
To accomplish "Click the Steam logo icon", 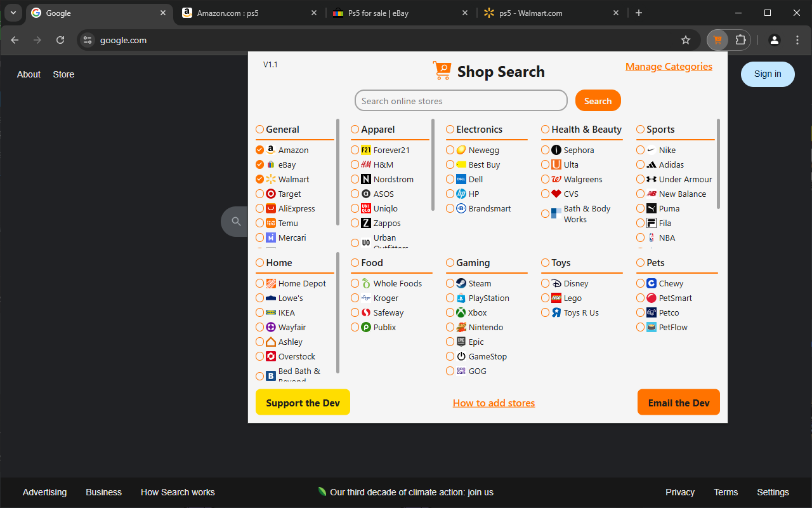I will pyautogui.click(x=461, y=283).
